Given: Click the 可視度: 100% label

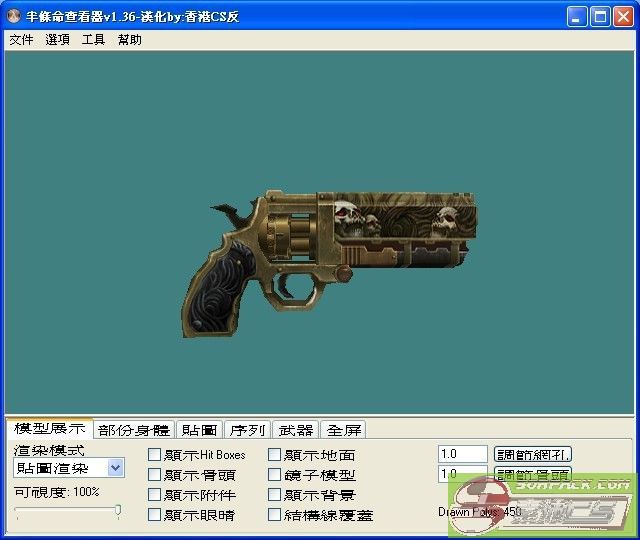Looking at the screenshot, I should (57, 492).
